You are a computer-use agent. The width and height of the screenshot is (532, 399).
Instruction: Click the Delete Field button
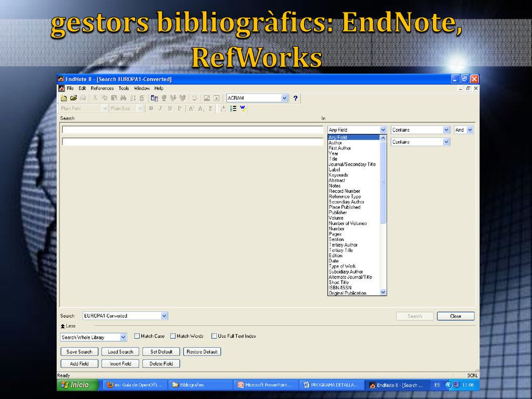(x=161, y=364)
